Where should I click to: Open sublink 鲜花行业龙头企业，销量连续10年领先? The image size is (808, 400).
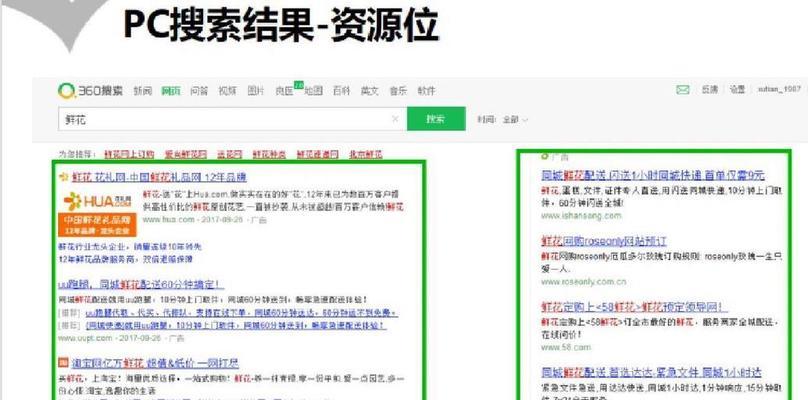pyautogui.click(x=130, y=246)
